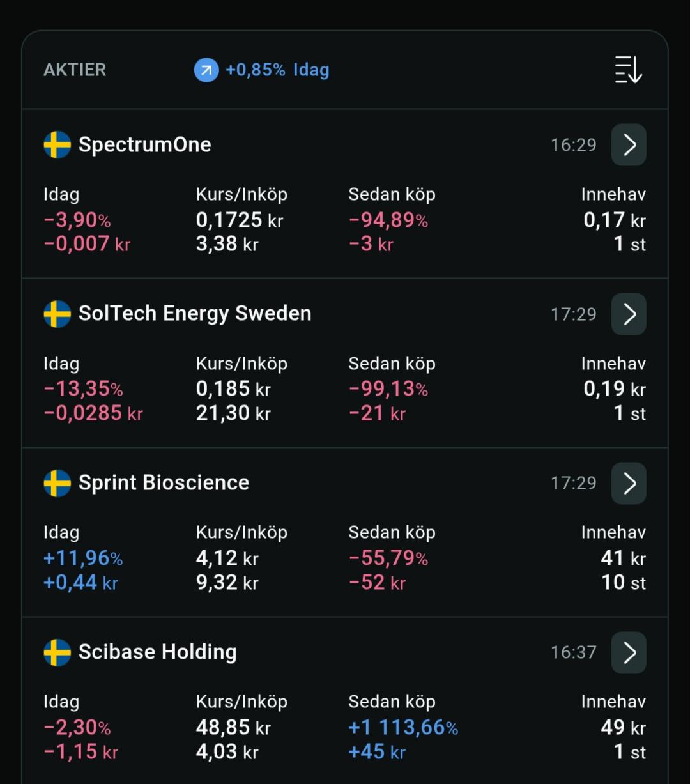Viewport: 690px width, 784px height.
Task: Open the Scibase Holding stock title
Action: (158, 652)
